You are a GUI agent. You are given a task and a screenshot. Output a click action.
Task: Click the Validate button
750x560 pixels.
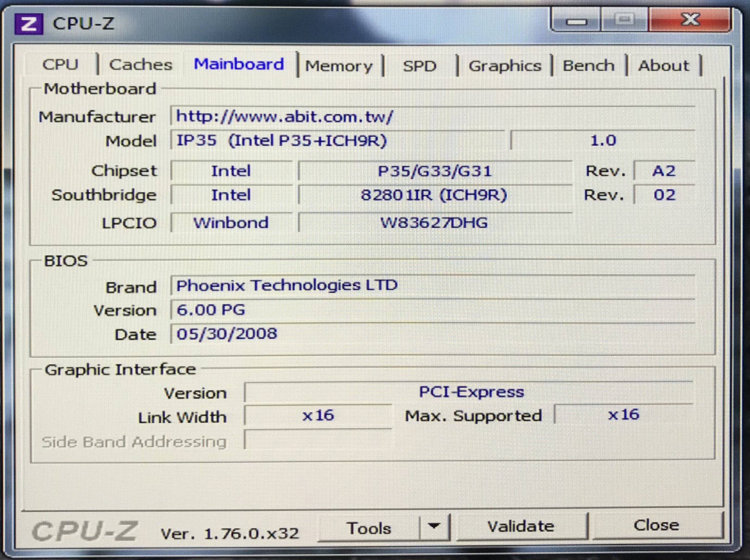click(520, 526)
